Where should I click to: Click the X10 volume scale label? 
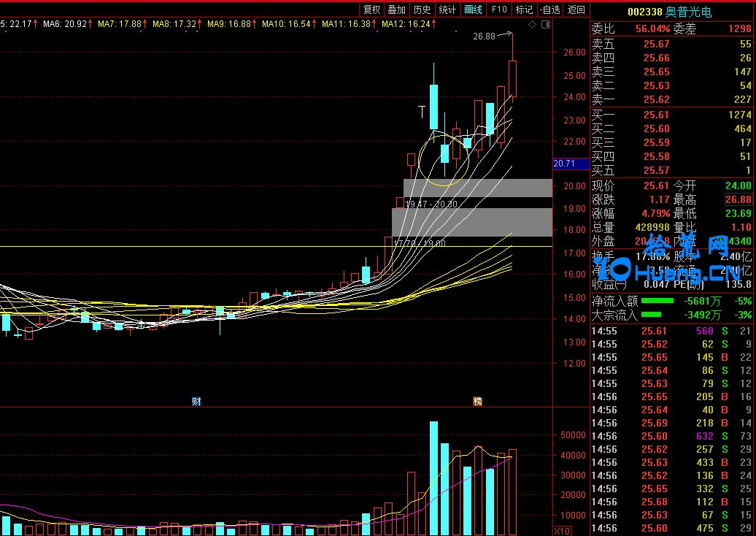tap(562, 531)
